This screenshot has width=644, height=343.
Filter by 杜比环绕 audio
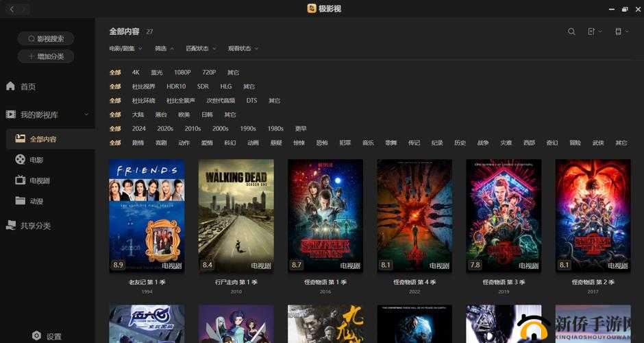144,100
